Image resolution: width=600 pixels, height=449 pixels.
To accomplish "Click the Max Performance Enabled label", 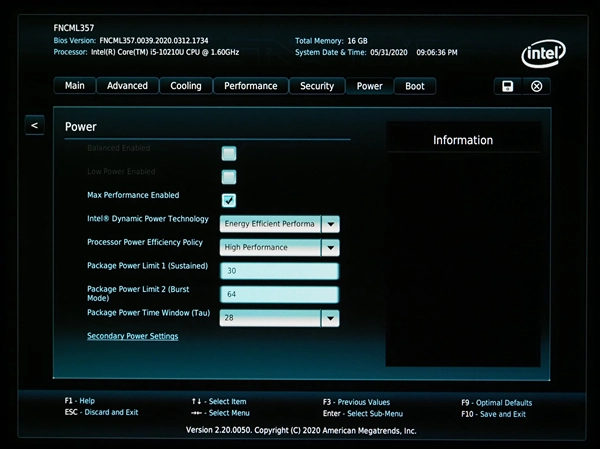I will click(x=133, y=195).
